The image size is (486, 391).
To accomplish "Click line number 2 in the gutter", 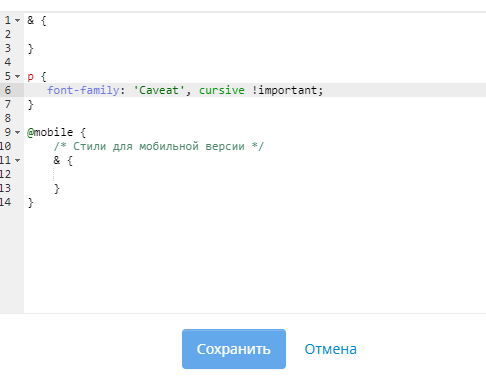I will (x=8, y=34).
